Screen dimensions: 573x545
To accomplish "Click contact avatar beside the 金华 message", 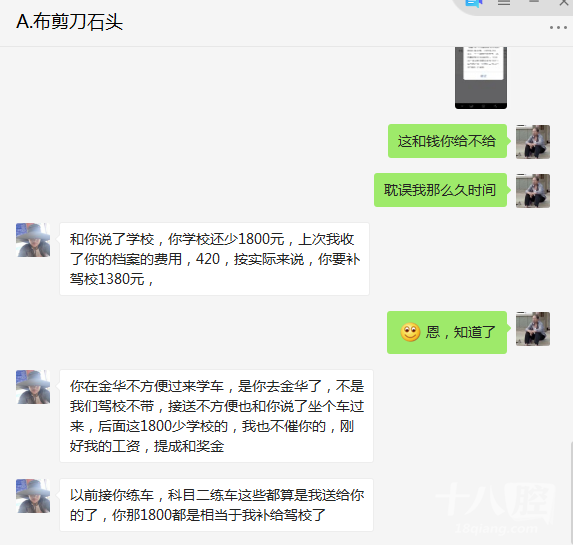I will tap(33, 387).
